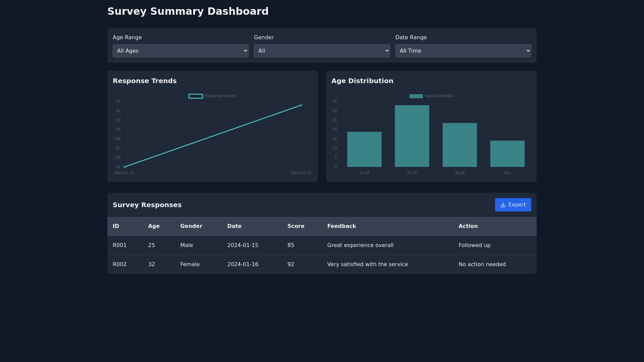Select the Feedback column header
The image size is (644, 362).
[x=341, y=226]
